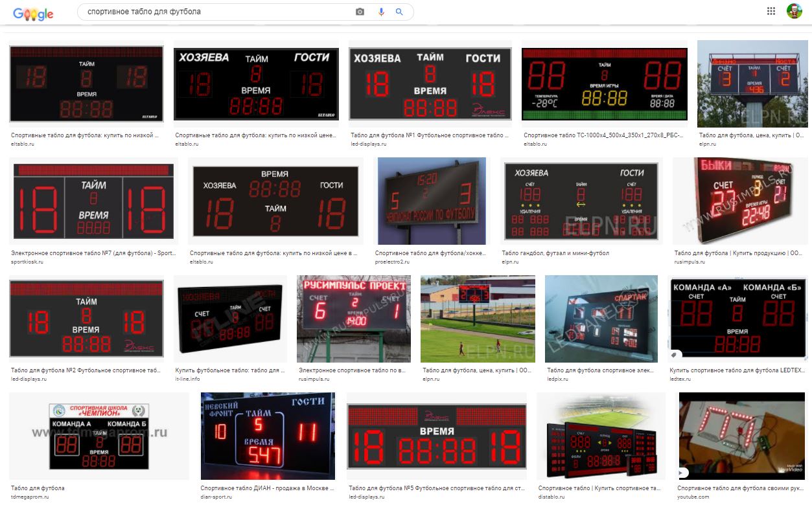Open link 'Спортивное табло ДИАН - продажа в Москве'
This screenshot has height=507, width=812.
(x=268, y=488)
